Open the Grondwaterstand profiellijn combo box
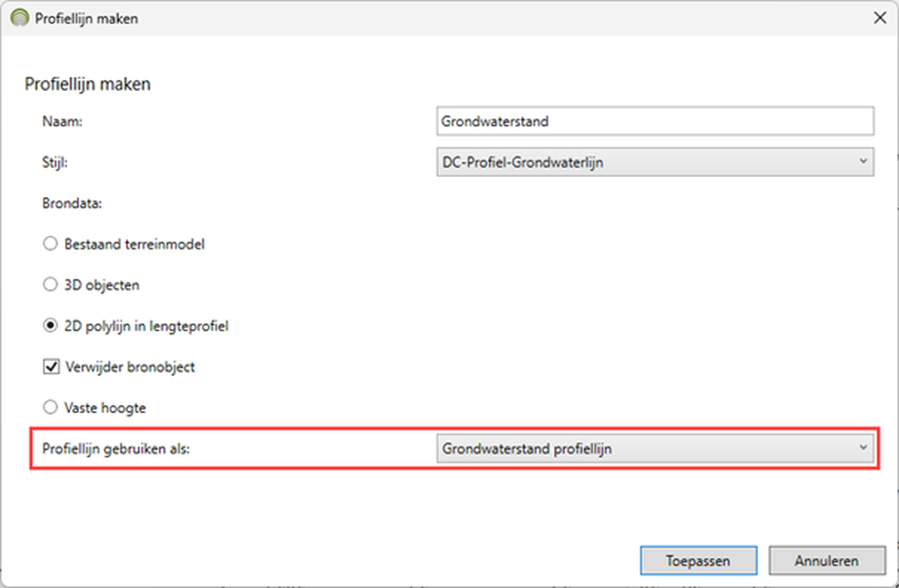899x588 pixels. 655,449
